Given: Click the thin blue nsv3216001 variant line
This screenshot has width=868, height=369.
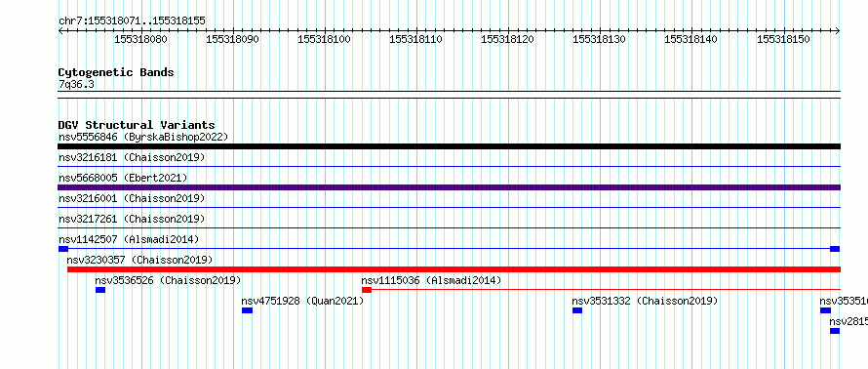Looking at the screenshot, I should pos(449,207).
